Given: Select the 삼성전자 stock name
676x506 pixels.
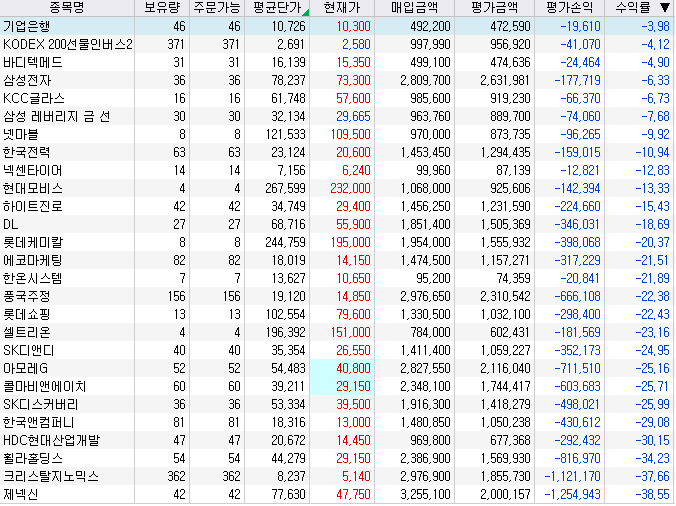Looking at the screenshot, I should (27, 81).
